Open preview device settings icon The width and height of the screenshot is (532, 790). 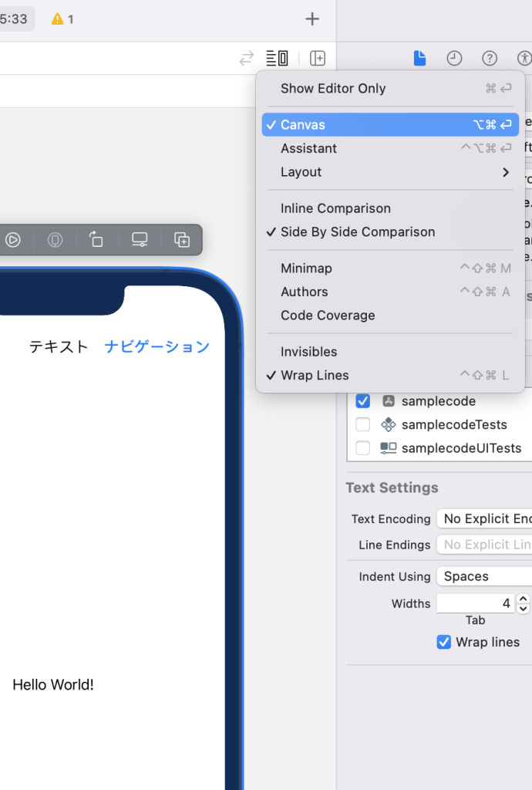click(x=140, y=240)
